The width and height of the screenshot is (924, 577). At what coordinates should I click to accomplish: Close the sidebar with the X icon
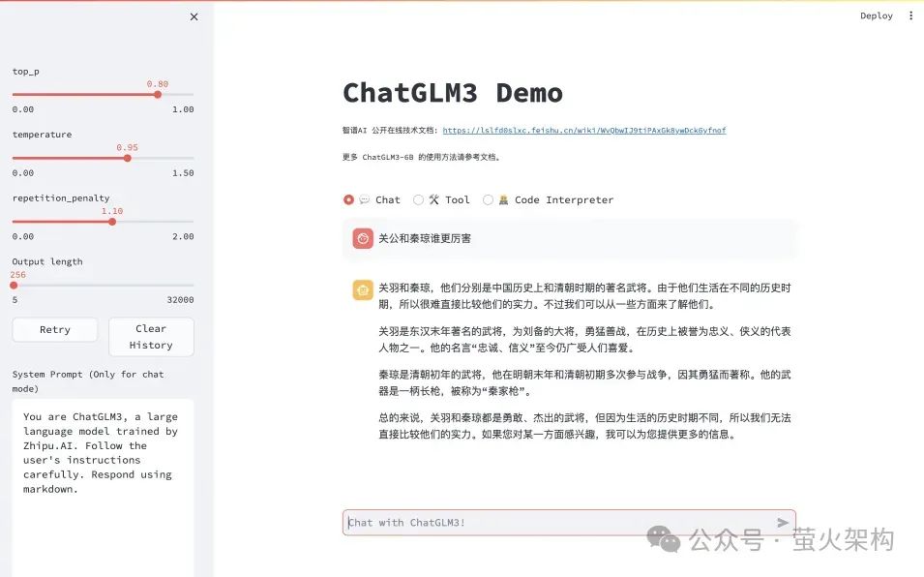(194, 17)
